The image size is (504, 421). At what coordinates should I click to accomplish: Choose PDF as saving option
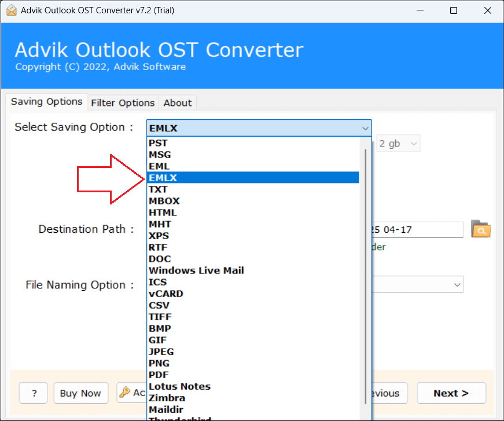click(253, 374)
